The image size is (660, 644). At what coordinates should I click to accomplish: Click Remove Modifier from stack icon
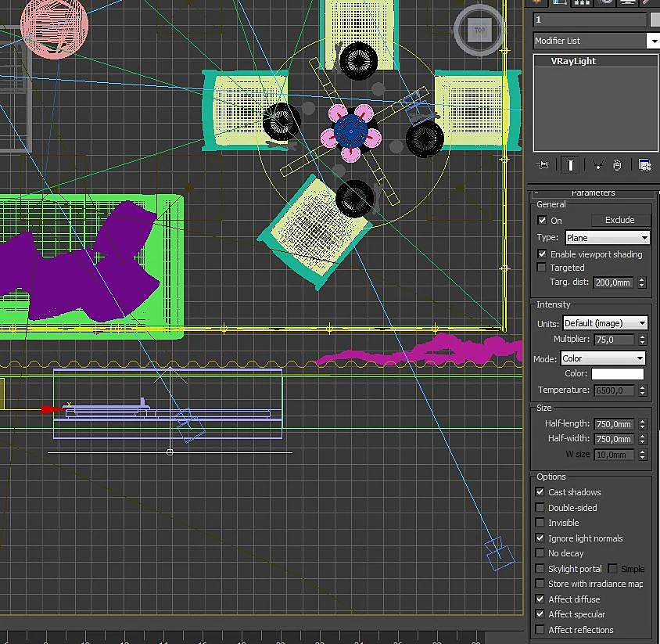coord(617,164)
